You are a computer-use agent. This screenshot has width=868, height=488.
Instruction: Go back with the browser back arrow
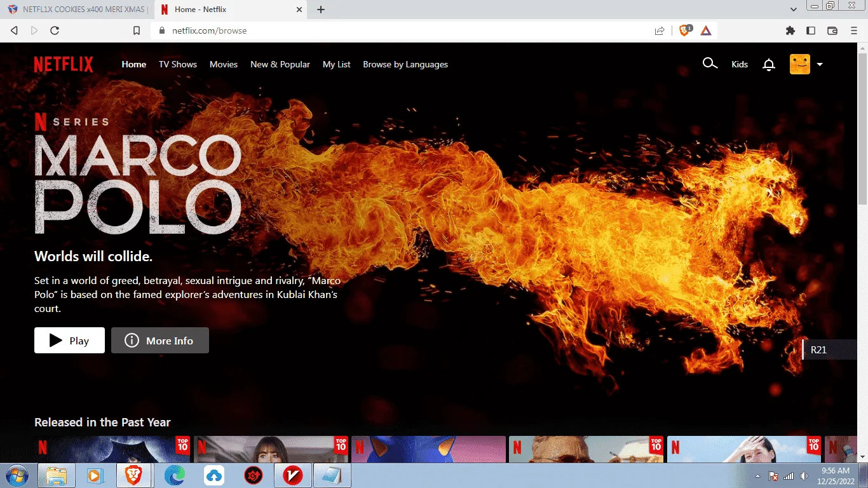15,30
